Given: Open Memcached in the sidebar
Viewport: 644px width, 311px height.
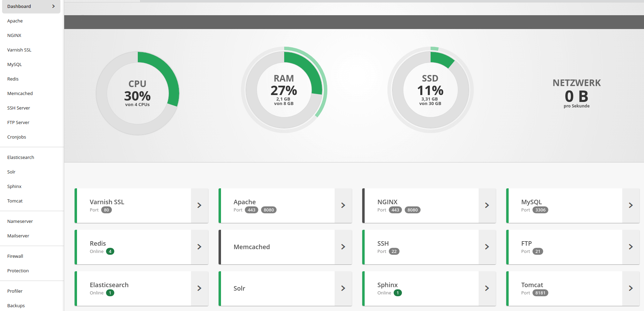Looking at the screenshot, I should pos(20,93).
